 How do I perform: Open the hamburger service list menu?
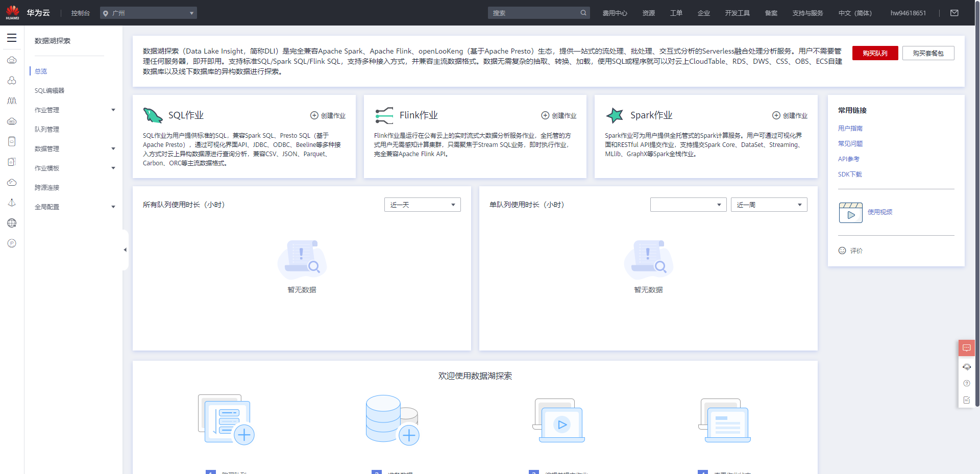[12, 38]
